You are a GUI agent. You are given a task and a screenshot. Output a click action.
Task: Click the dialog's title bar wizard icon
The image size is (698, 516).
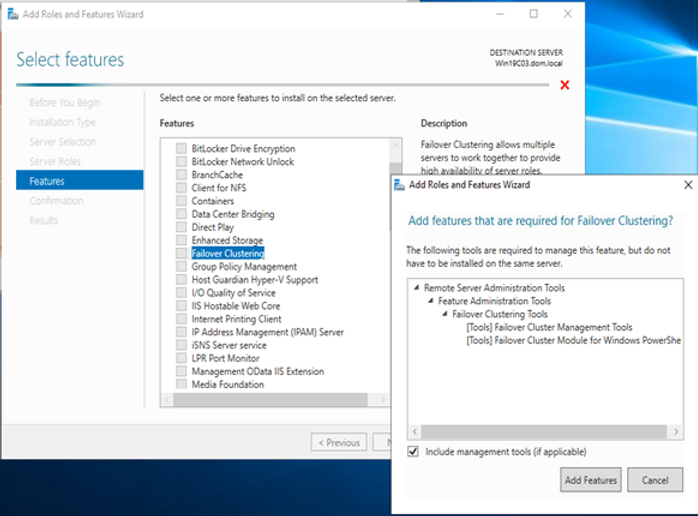click(400, 185)
